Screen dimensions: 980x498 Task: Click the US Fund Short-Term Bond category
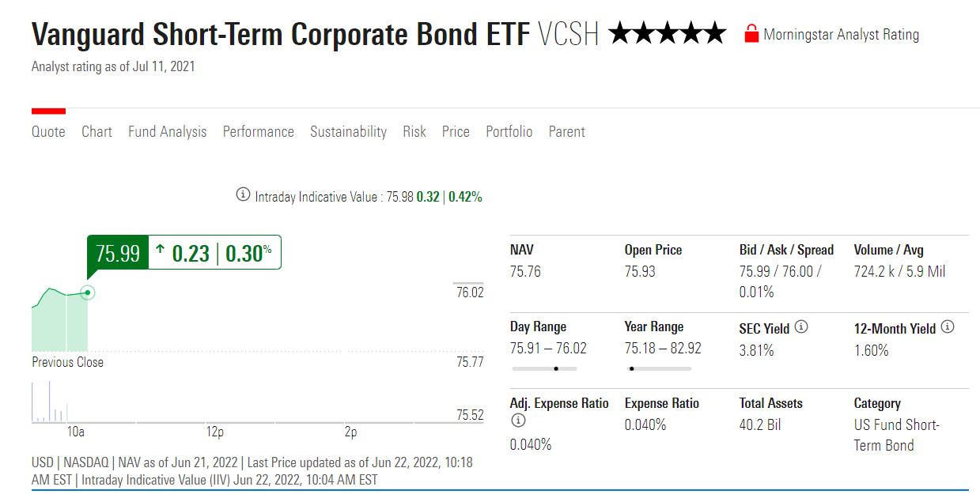[x=896, y=435]
